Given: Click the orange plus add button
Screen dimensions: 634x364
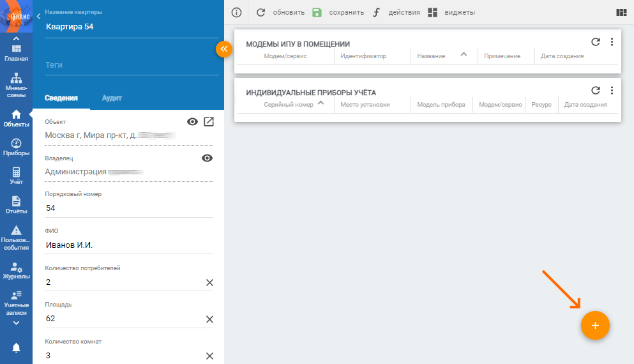Looking at the screenshot, I should 595,325.
